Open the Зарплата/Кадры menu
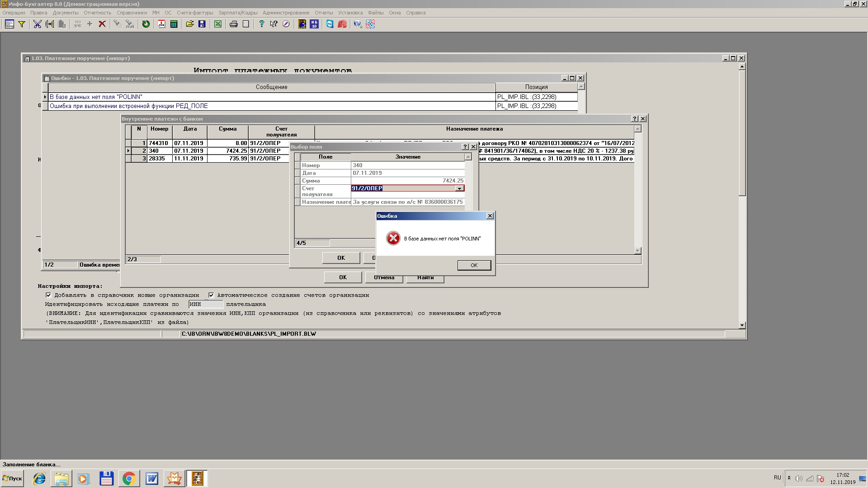Image resolution: width=868 pixels, height=488 pixels. (238, 13)
